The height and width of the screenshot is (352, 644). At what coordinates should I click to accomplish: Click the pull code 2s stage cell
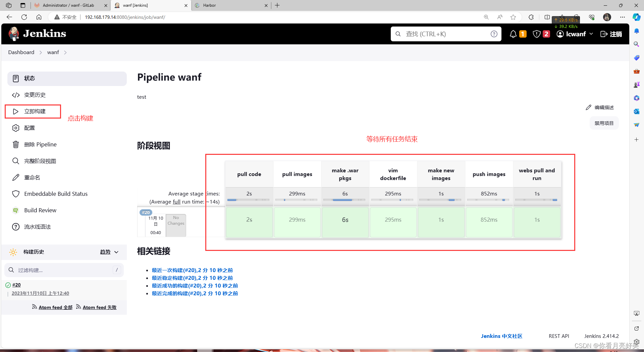coord(249,222)
